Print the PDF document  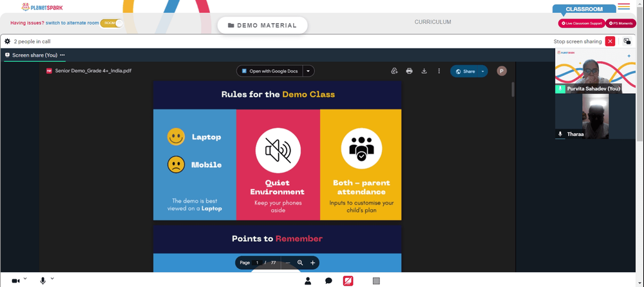tap(409, 71)
